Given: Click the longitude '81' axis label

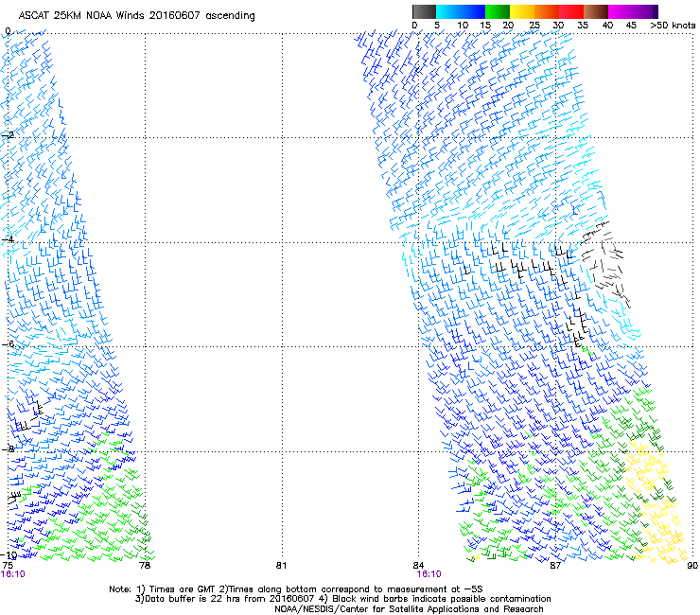Looking at the screenshot, I should coord(281,566).
